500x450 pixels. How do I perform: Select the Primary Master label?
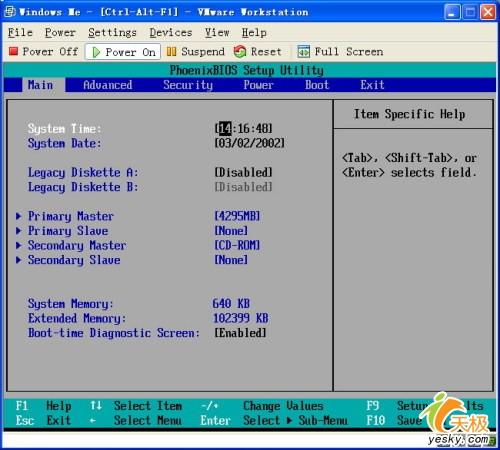tap(71, 216)
